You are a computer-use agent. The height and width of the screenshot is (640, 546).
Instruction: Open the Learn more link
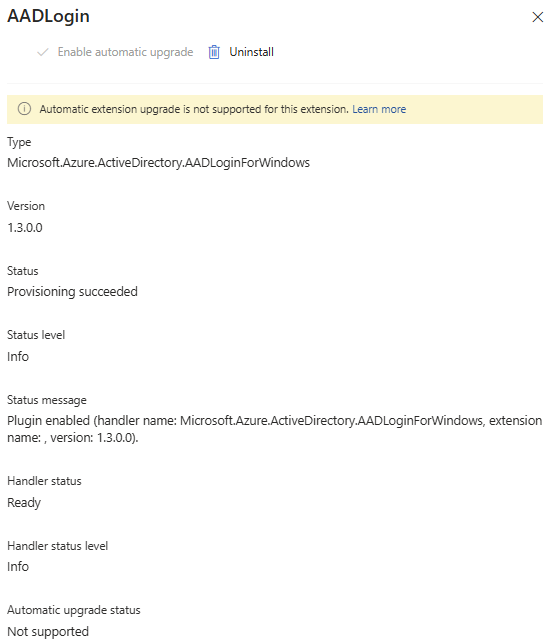click(x=379, y=109)
